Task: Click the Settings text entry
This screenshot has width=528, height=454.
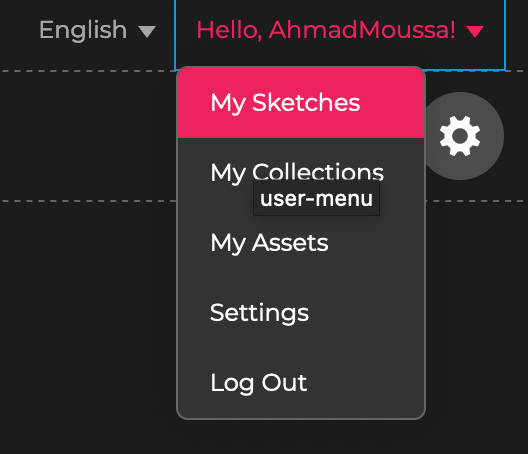Action: (x=259, y=313)
